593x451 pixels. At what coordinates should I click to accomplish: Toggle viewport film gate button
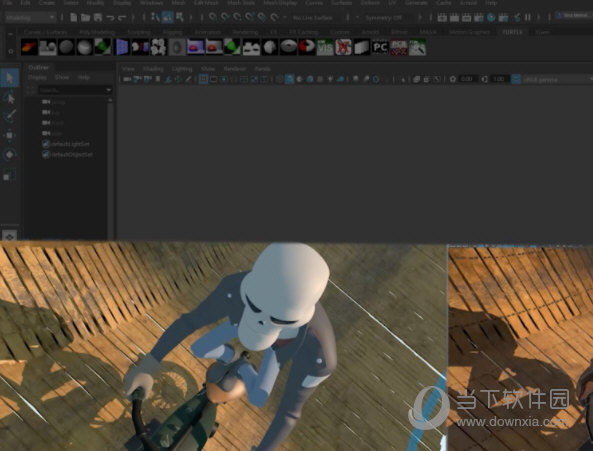[213, 79]
